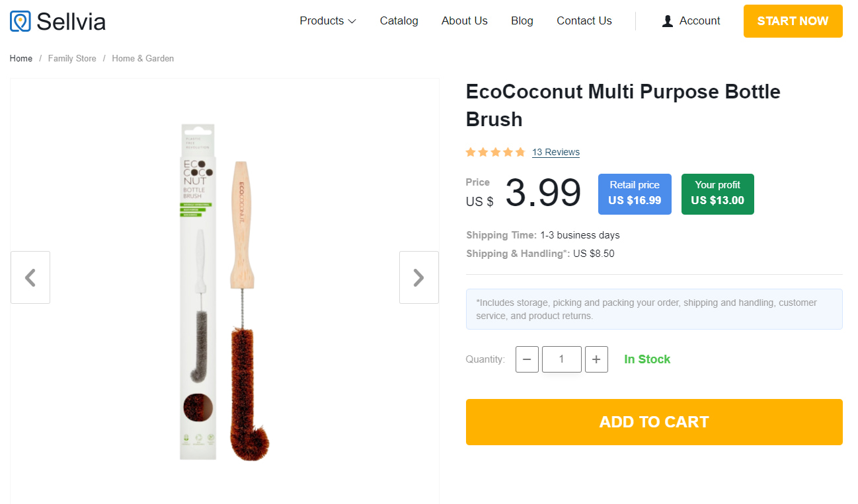Go to the About Us page
The image size is (858, 504).
click(x=464, y=21)
